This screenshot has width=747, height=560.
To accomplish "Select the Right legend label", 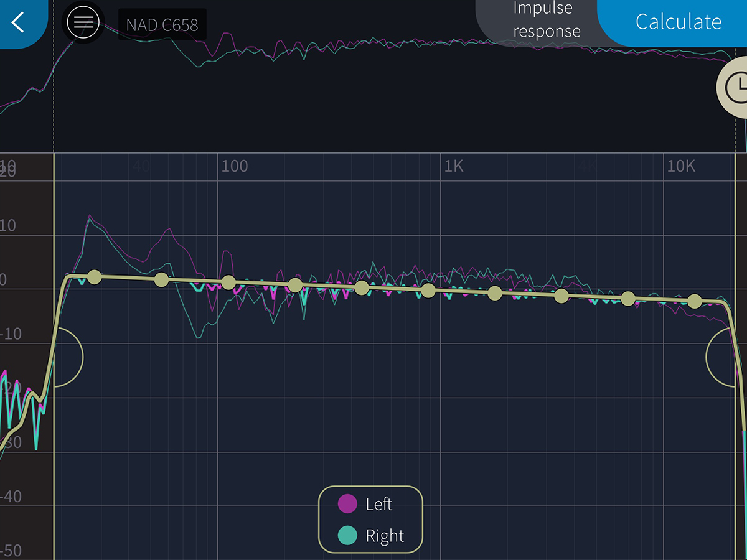I will point(385,536).
